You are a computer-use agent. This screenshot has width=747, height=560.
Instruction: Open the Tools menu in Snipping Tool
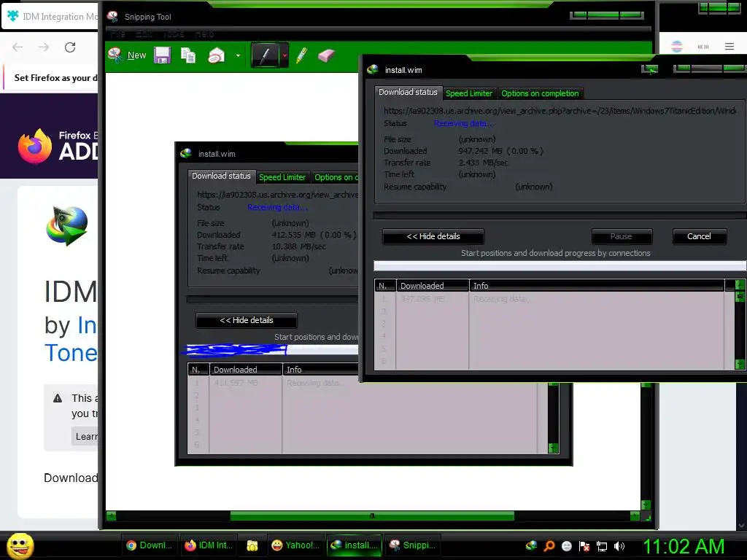[x=174, y=34]
